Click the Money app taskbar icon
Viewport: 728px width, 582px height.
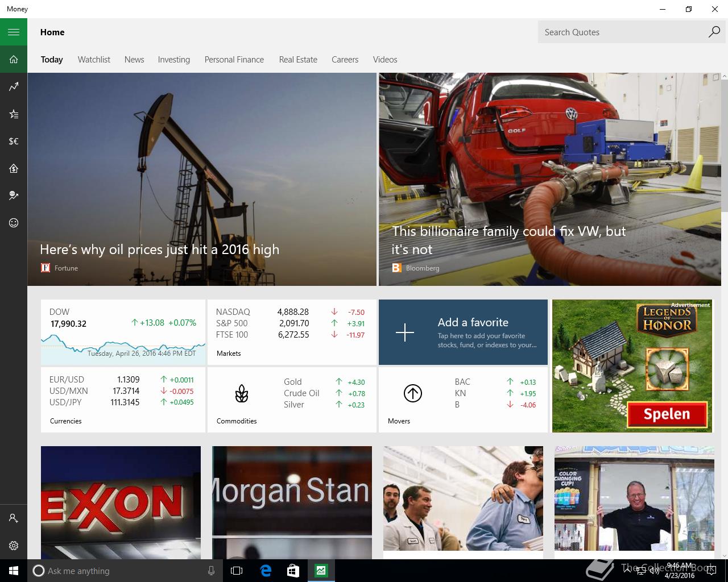tap(321, 571)
